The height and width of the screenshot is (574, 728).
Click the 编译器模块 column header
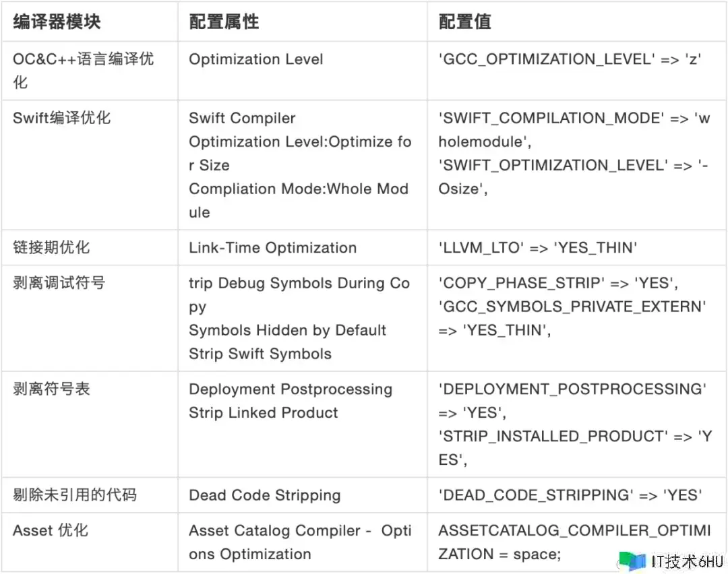coord(57,22)
